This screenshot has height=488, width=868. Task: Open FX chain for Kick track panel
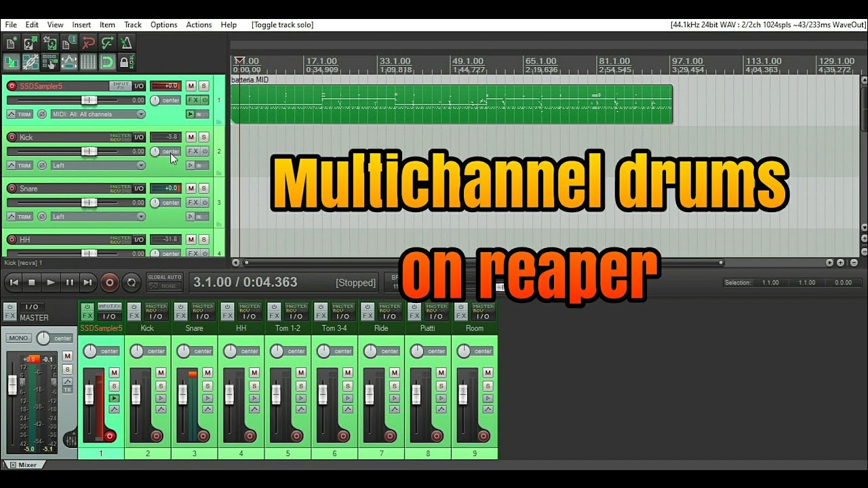click(193, 151)
